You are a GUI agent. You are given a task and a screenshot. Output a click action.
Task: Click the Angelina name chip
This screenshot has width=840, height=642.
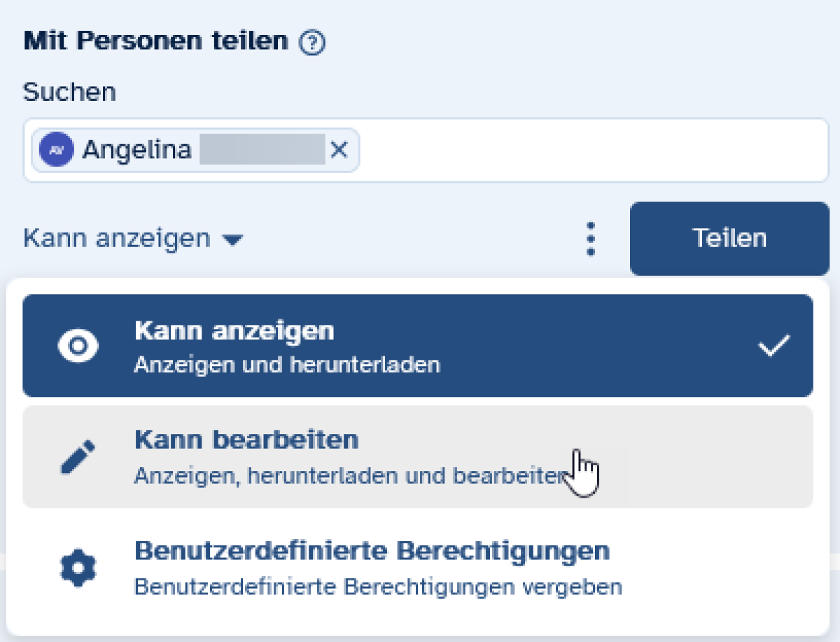pos(136,150)
